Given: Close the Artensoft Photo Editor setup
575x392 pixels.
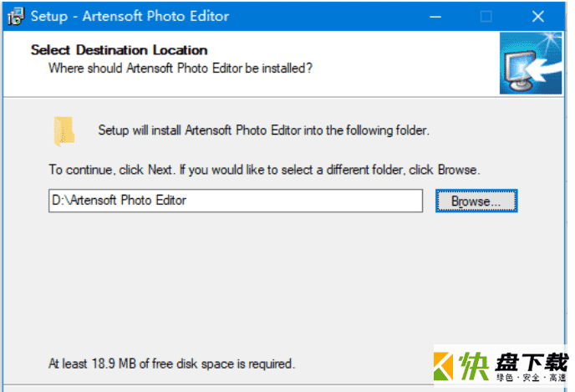Looking at the screenshot, I should [538, 17].
